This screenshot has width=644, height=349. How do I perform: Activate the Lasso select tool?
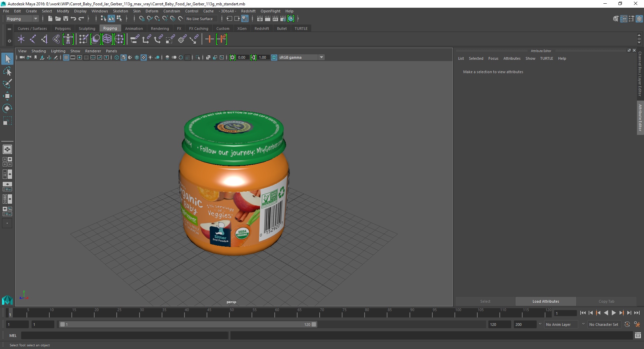point(7,71)
